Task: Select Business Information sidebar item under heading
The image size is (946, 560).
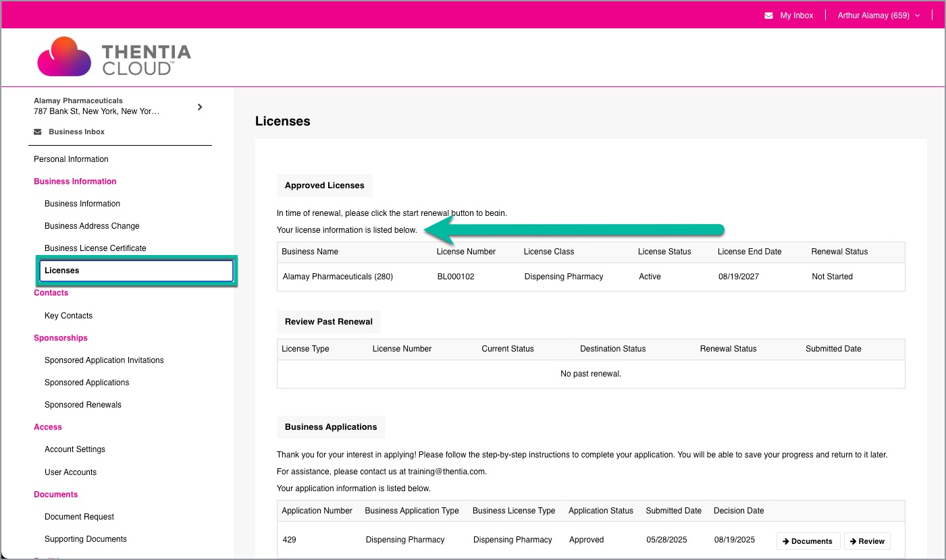Action: 82,204
